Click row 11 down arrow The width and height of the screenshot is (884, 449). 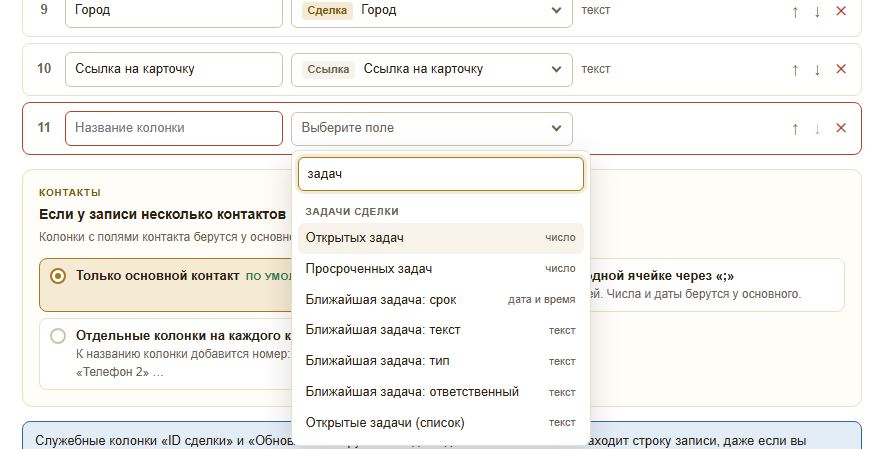[x=817, y=129]
